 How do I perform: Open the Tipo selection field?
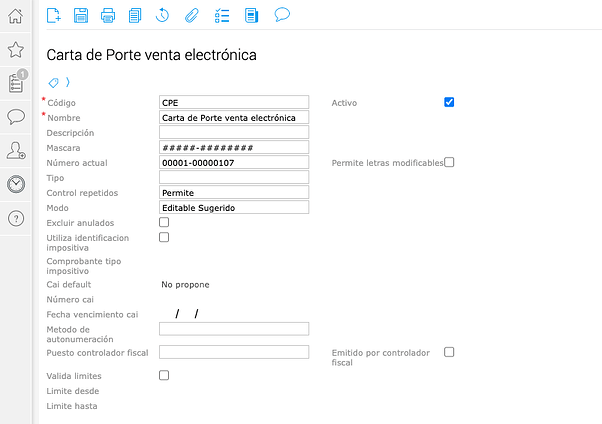(x=234, y=177)
